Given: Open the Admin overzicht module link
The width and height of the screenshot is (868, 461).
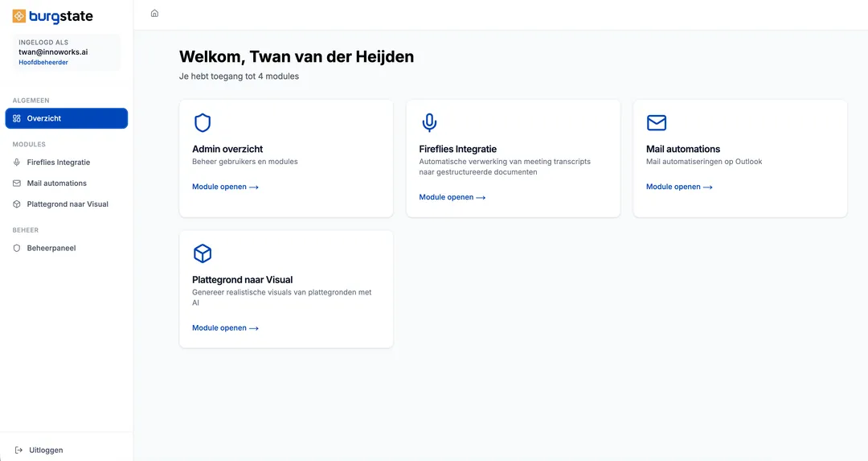Looking at the screenshot, I should 225,187.
